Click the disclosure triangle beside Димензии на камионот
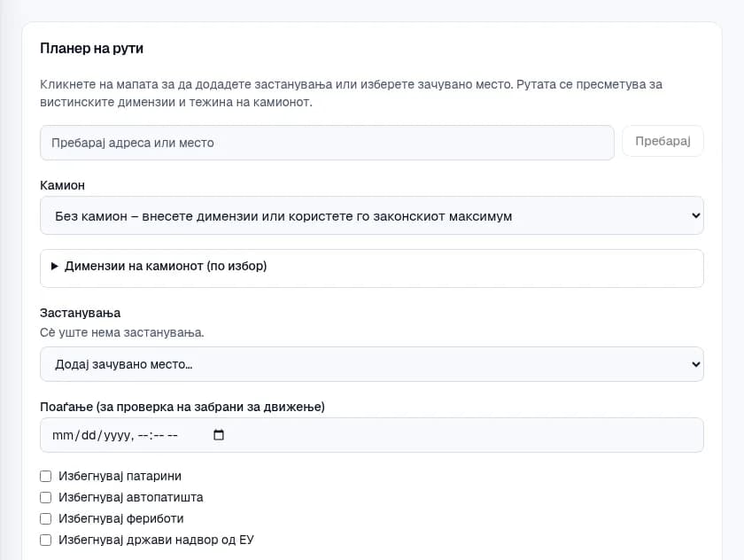The width and height of the screenshot is (744, 560). (x=55, y=266)
